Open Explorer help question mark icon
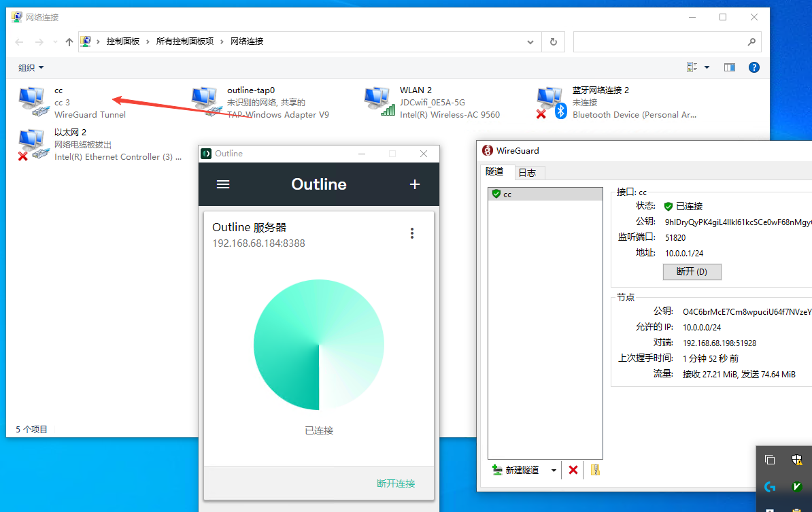 pyautogui.click(x=754, y=67)
